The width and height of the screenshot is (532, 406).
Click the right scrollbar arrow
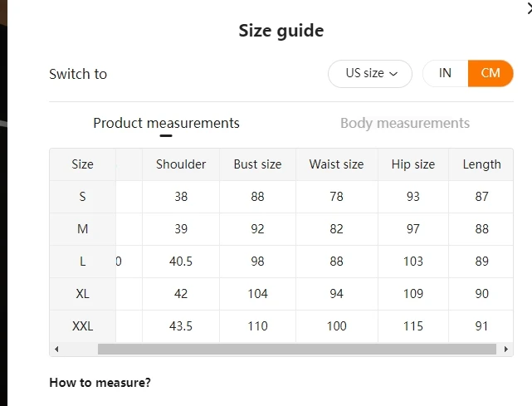tap(506, 349)
